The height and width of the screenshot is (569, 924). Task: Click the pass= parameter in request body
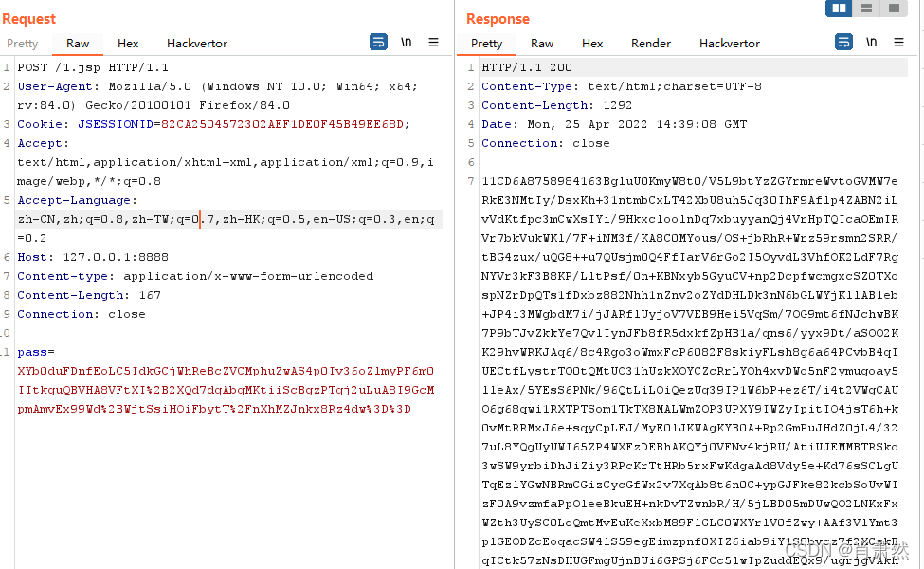[x=36, y=352]
